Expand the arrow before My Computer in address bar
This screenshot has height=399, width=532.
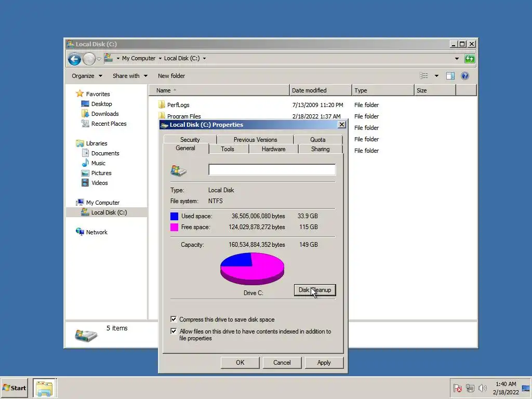118,58
